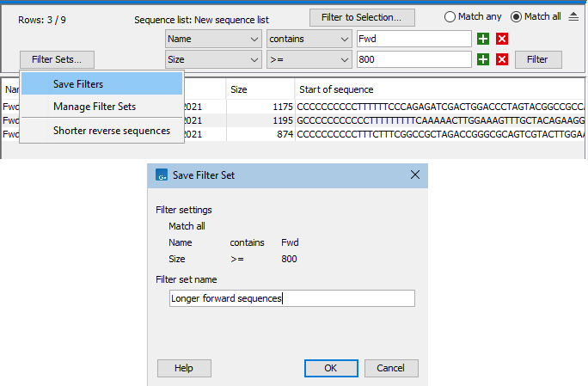
Task: Close the Save Filter Set dialog
Action: click(x=415, y=175)
